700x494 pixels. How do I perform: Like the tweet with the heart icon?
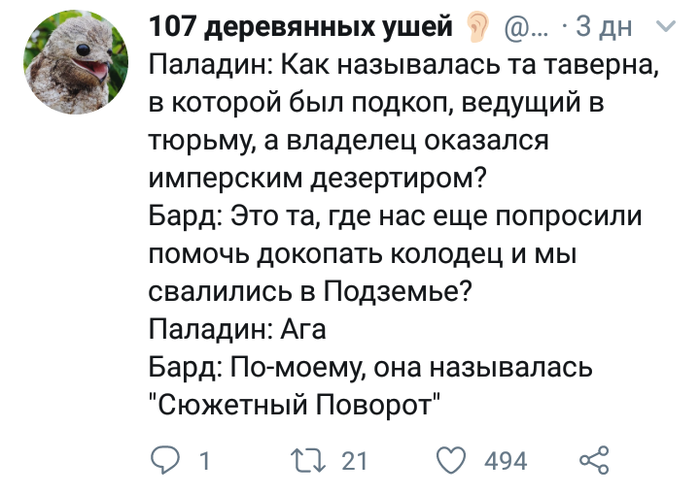pyautogui.click(x=453, y=461)
